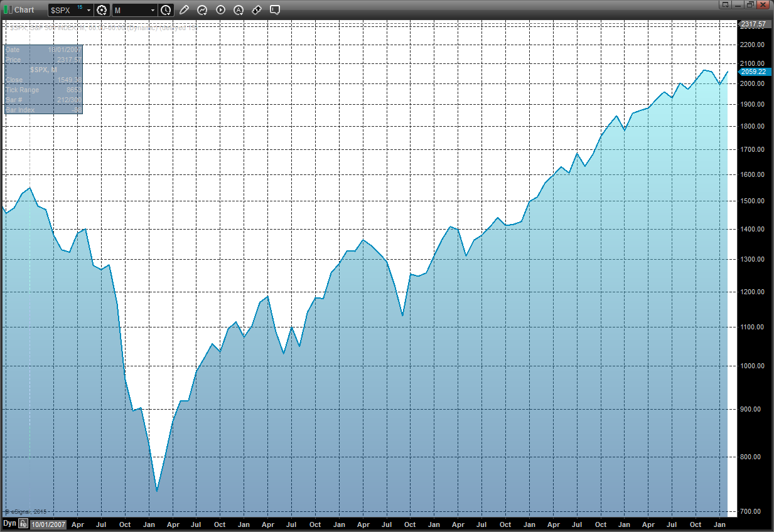774x532 pixels.
Task: Open the circled A alerts icon
Action: [x=239, y=10]
